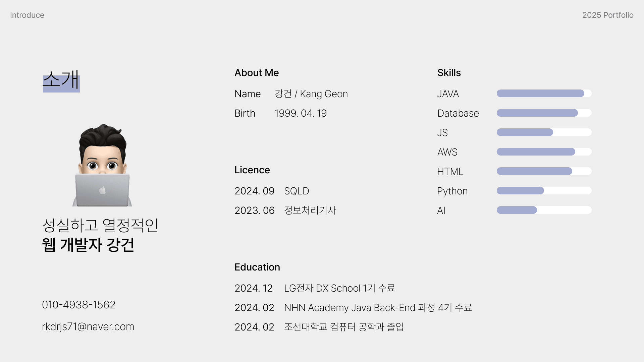Click the Skills section heading
This screenshot has width=644, height=362.
click(449, 73)
